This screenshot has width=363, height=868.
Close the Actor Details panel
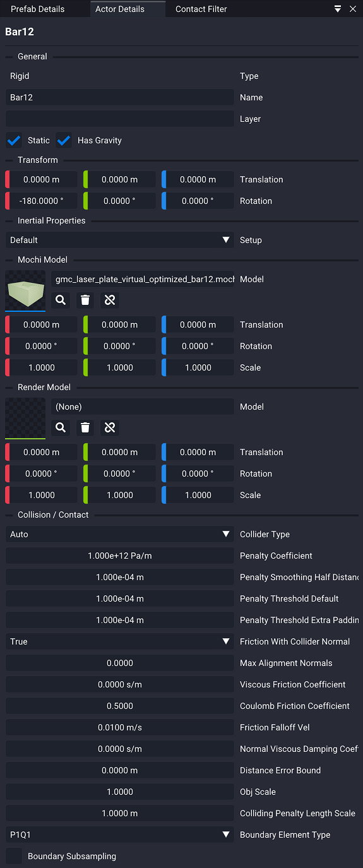(x=353, y=9)
